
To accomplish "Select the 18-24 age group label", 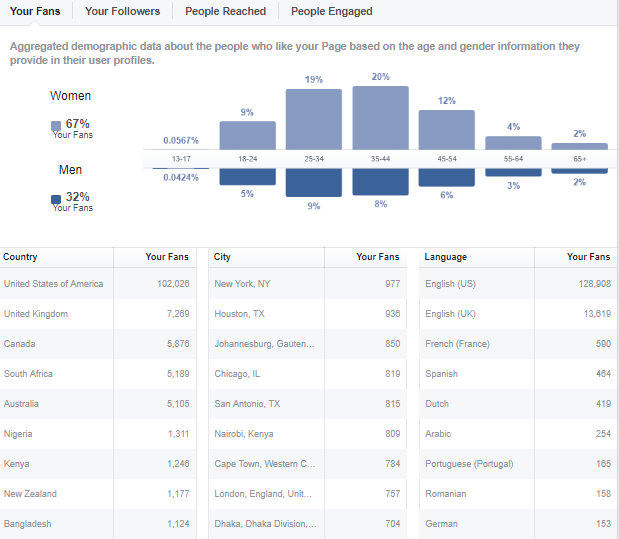I will 247,159.
